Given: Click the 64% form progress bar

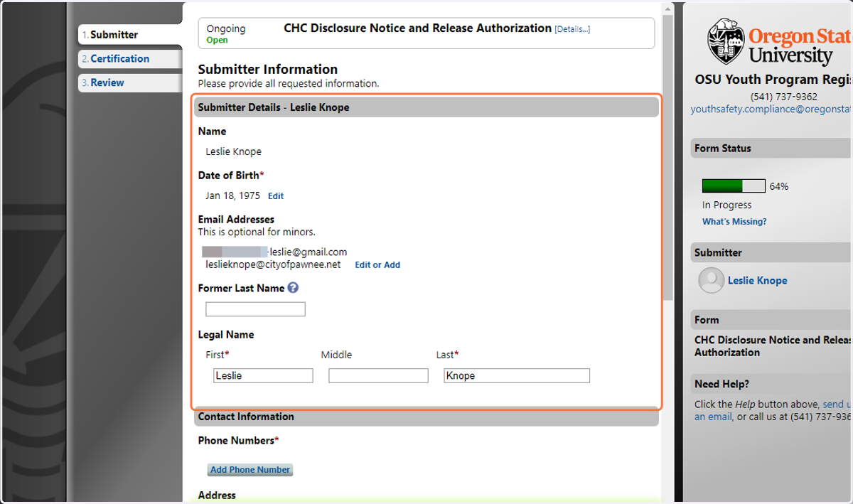Looking at the screenshot, I should 734,186.
